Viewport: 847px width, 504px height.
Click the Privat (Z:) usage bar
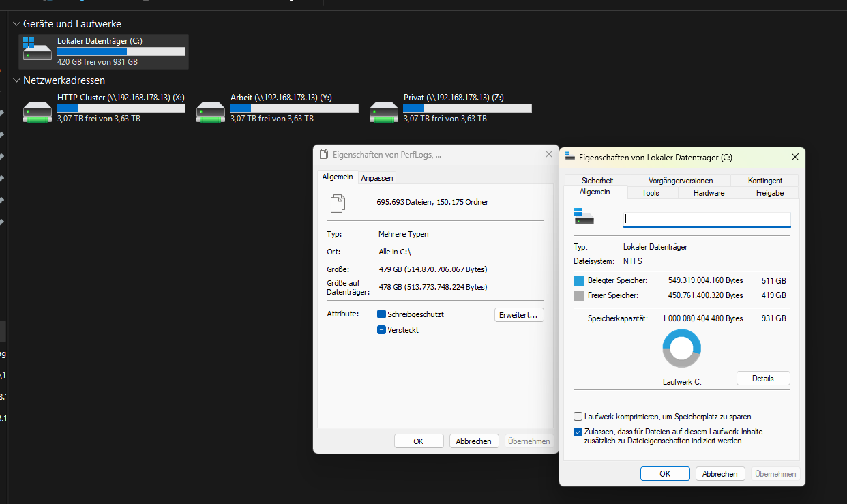(468, 108)
